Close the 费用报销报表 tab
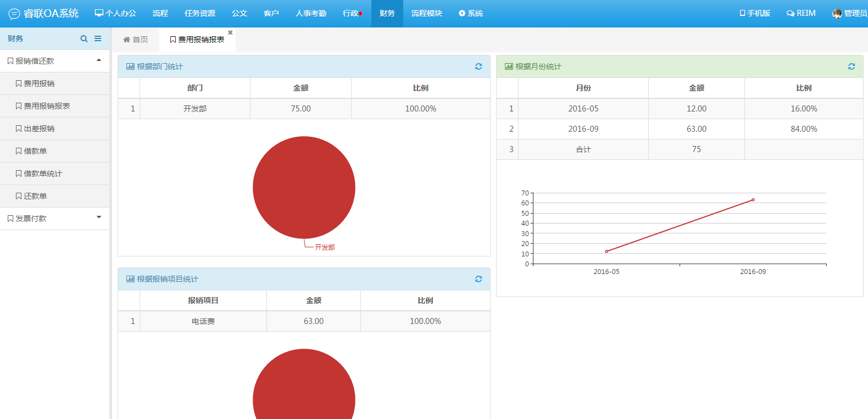 230,32
